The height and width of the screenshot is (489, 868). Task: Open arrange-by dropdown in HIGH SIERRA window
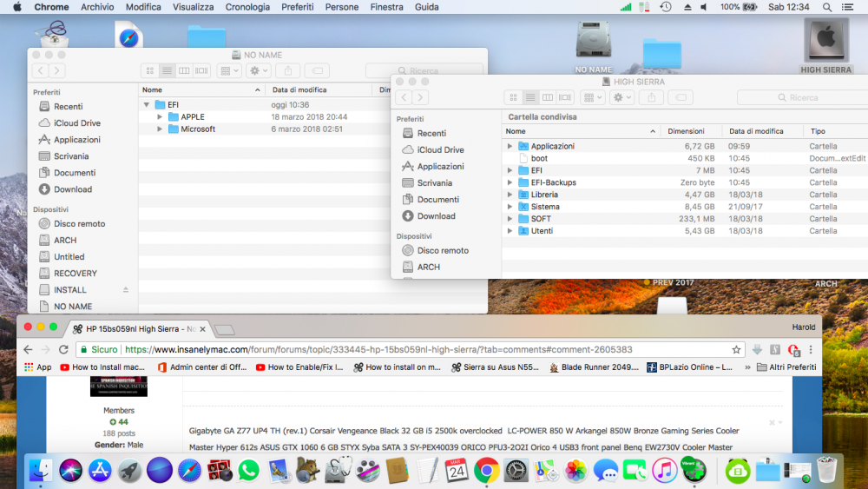point(593,97)
